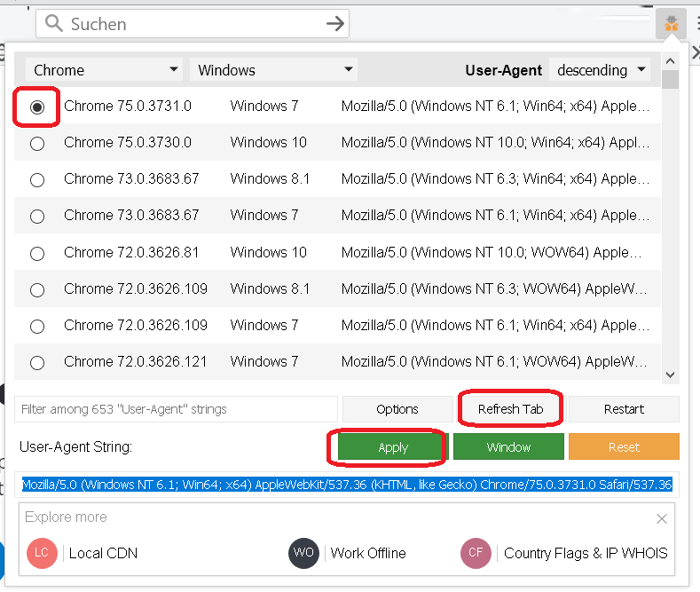This screenshot has height=592, width=700.
Task: Click the Suchen search field
Action: pyautogui.click(x=193, y=23)
